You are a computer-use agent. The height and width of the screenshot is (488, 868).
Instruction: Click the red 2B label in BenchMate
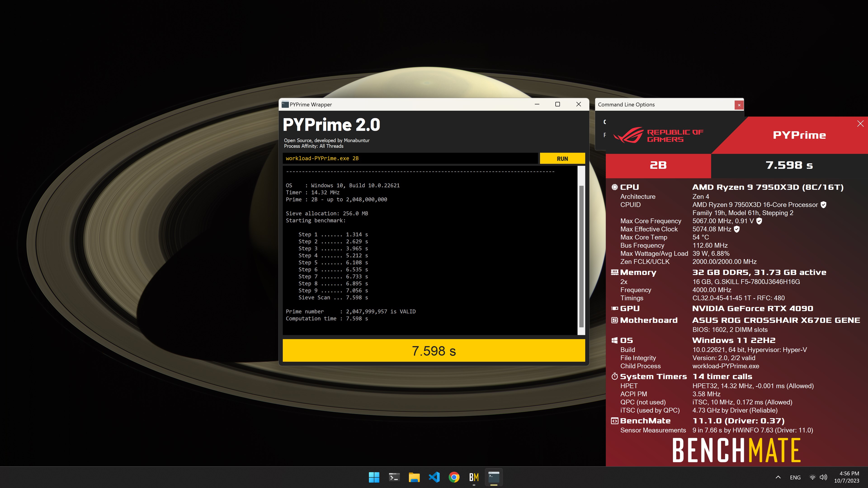tap(658, 165)
